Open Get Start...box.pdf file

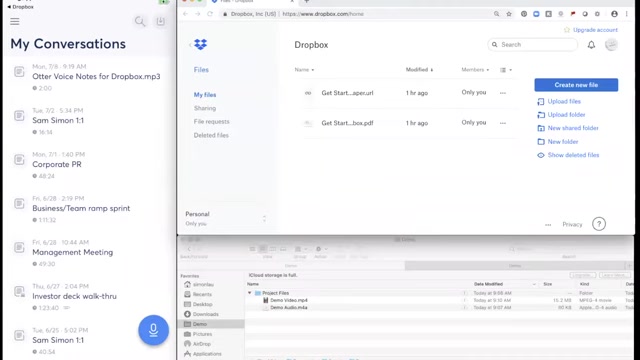click(x=347, y=123)
